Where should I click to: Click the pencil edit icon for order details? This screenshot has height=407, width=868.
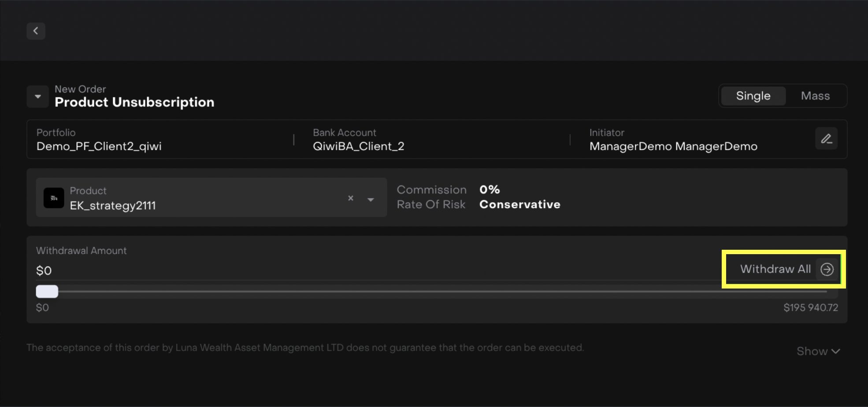(x=826, y=139)
